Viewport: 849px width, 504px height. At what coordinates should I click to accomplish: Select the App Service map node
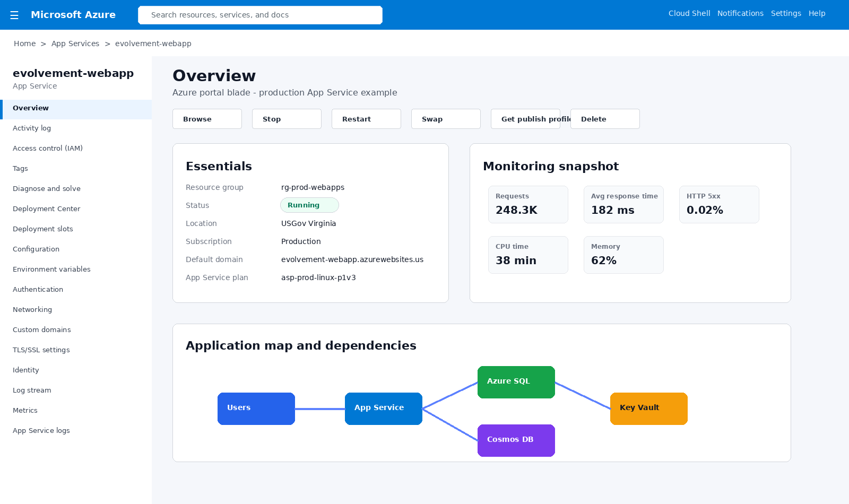pyautogui.click(x=384, y=409)
